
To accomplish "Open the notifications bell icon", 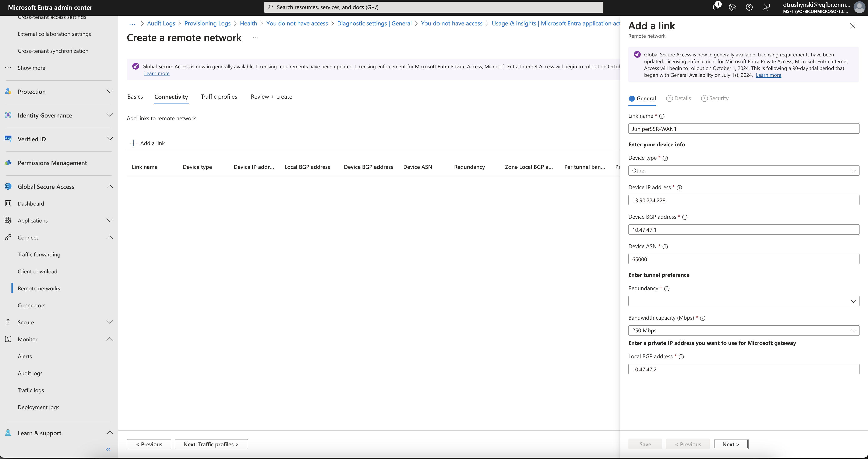I will coord(715,7).
